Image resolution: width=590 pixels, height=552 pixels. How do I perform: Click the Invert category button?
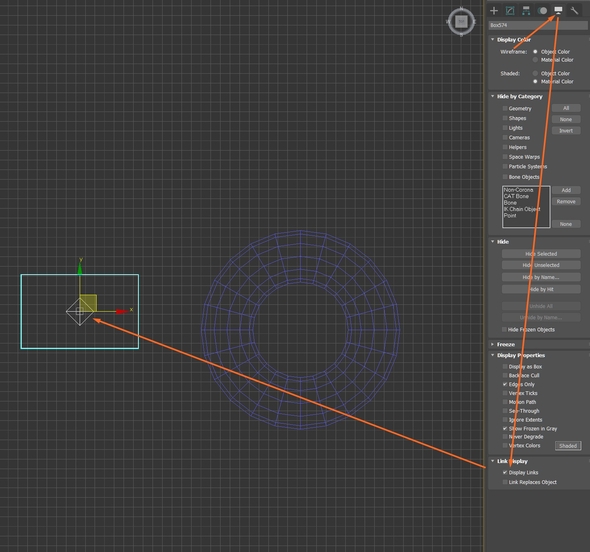(x=566, y=131)
